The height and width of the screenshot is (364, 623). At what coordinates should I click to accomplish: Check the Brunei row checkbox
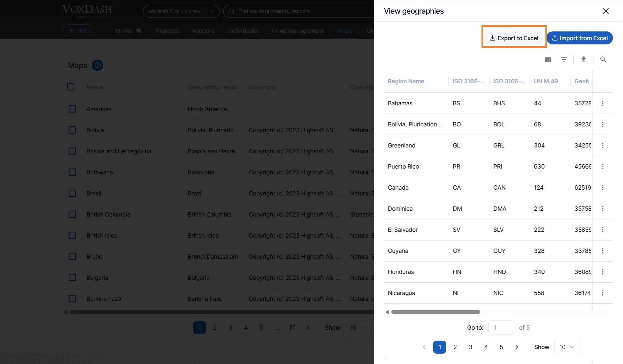point(72,256)
